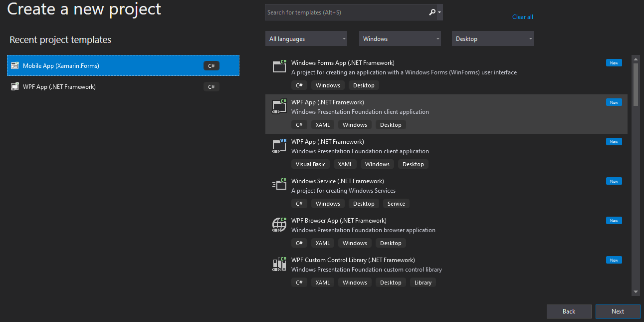Click the C# tag on Mobile App recent template
644x322 pixels.
tap(212, 65)
